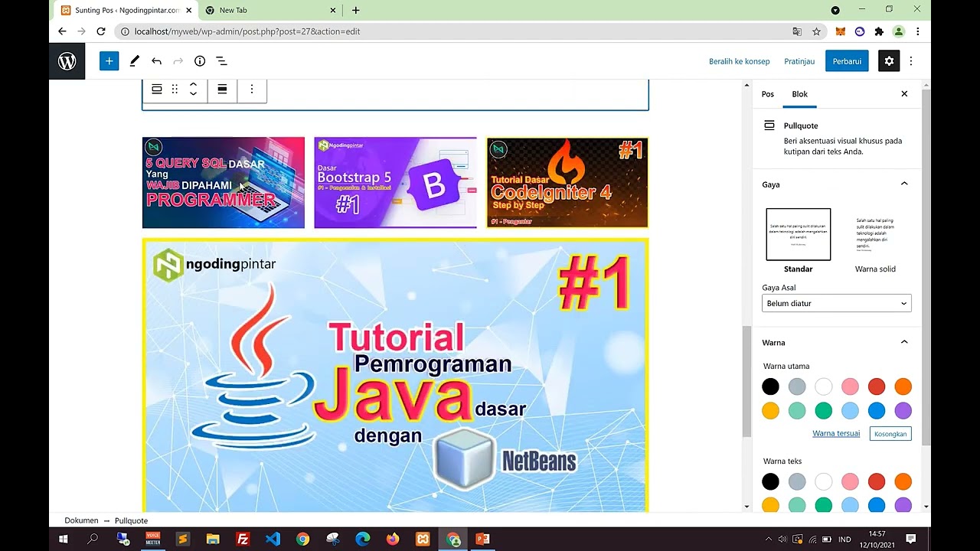Switch to the Pos tab
The width and height of the screenshot is (980, 551).
767,94
